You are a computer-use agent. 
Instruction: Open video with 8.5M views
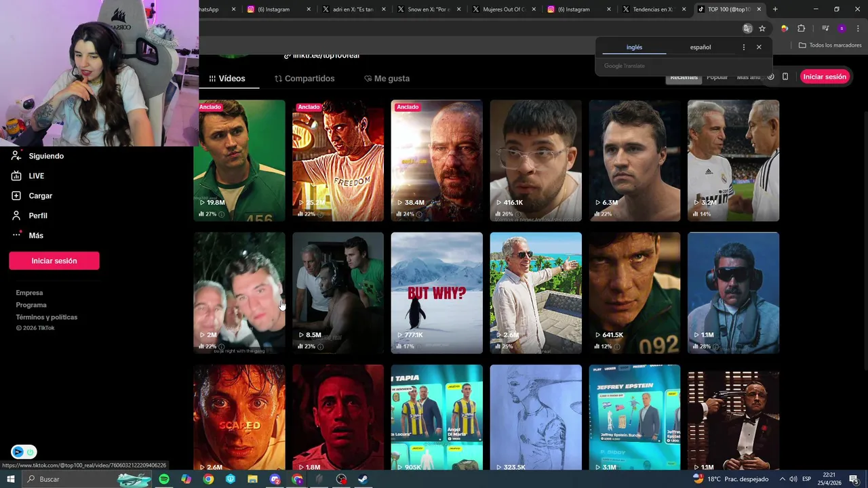338,293
